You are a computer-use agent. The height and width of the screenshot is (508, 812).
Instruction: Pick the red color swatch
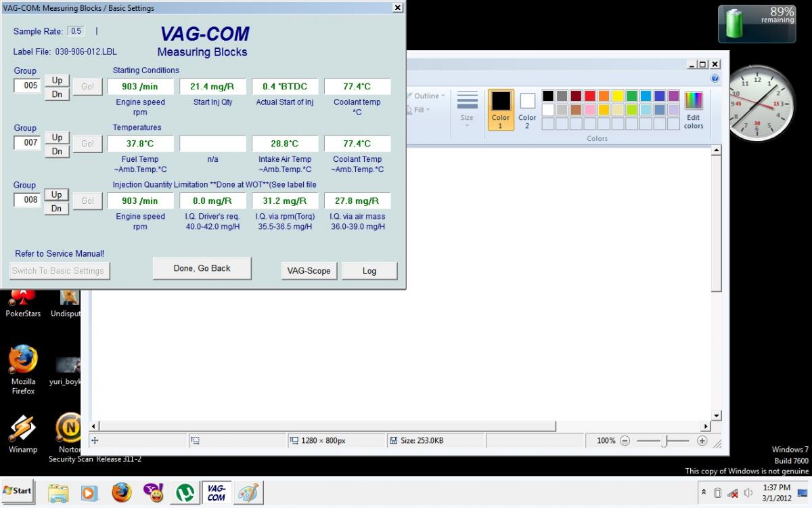590,96
